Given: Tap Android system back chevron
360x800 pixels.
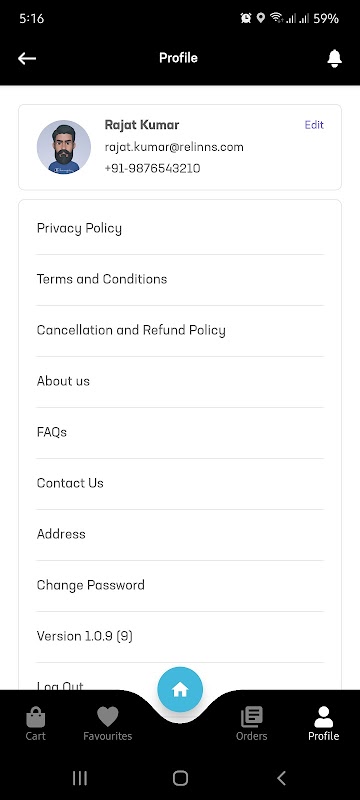Looking at the screenshot, I should pyautogui.click(x=281, y=778).
